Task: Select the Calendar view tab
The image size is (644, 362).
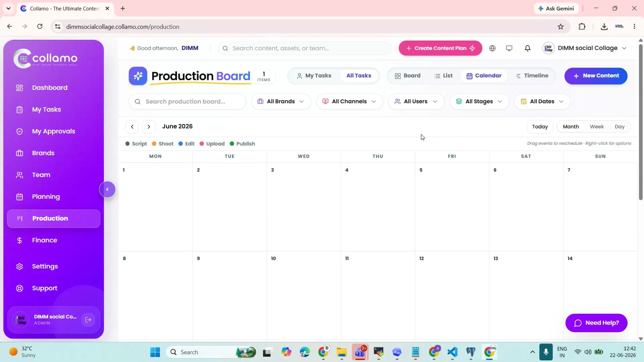Action: [x=484, y=76]
